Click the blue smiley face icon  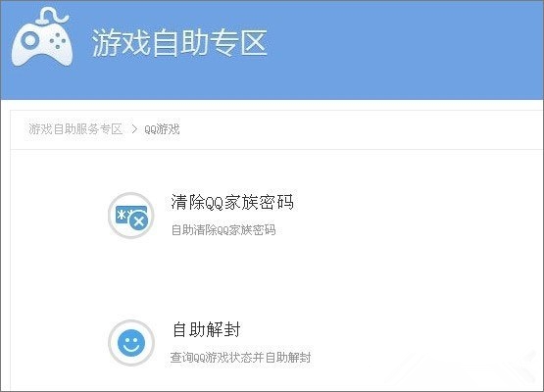point(131,343)
